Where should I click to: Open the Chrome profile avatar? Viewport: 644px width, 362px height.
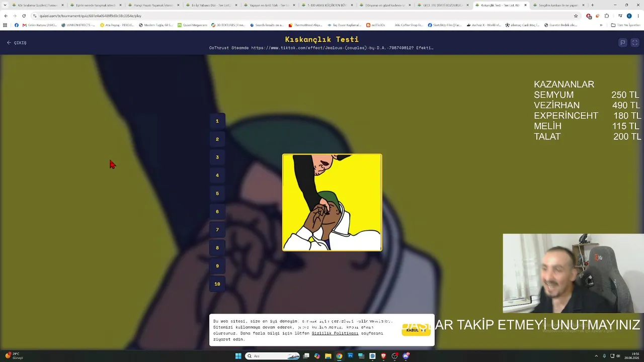629,16
